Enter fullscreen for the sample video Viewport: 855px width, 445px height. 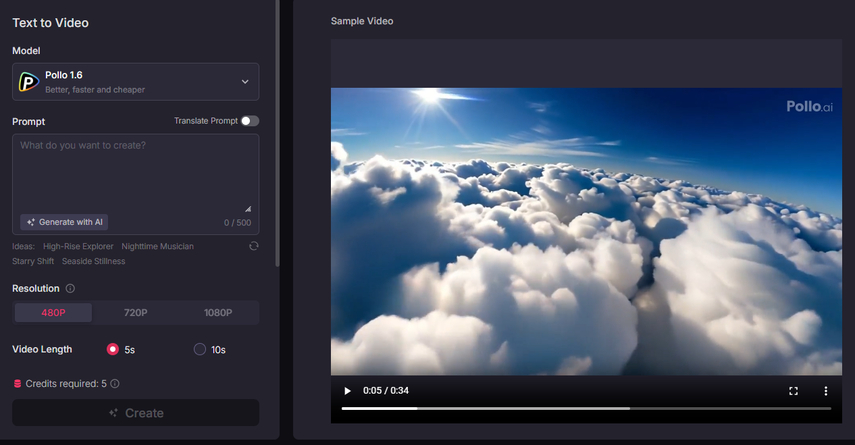click(793, 391)
